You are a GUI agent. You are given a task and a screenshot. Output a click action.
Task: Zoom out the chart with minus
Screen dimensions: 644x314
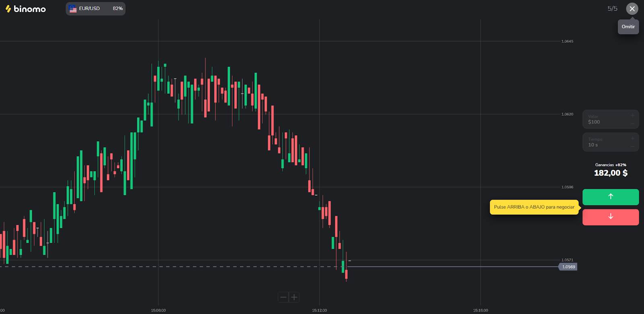point(283,297)
